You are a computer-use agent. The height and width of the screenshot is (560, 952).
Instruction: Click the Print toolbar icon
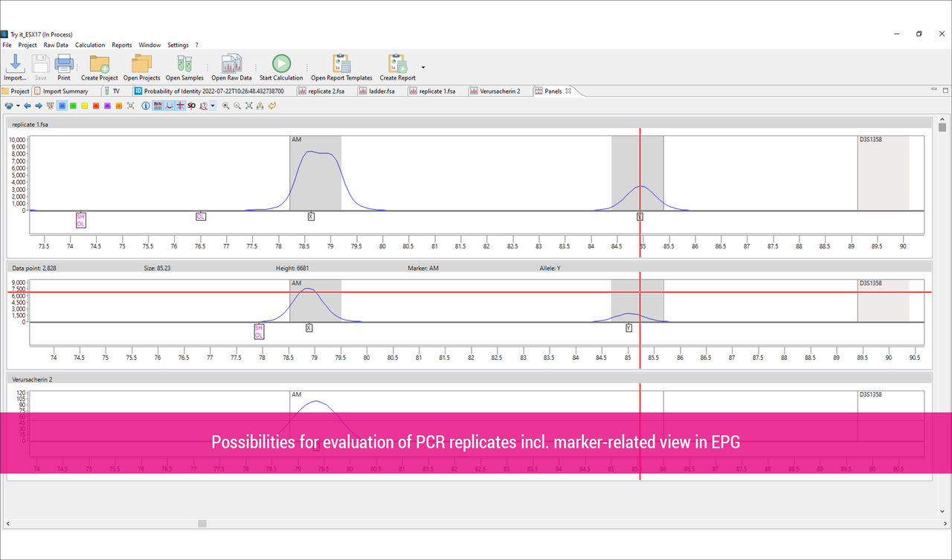tap(64, 62)
